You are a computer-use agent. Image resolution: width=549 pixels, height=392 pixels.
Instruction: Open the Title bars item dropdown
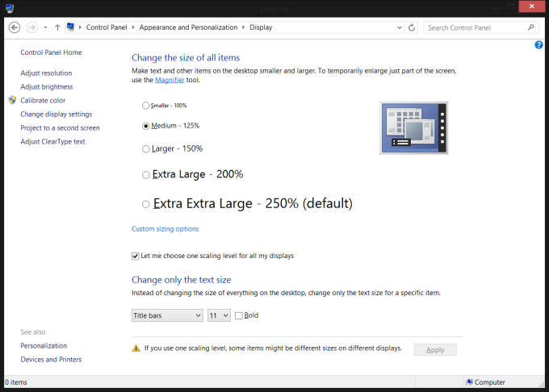(167, 315)
